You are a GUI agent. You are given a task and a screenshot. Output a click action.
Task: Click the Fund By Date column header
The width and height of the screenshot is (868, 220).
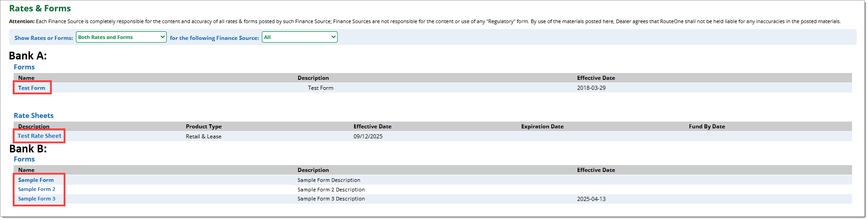coord(707,127)
